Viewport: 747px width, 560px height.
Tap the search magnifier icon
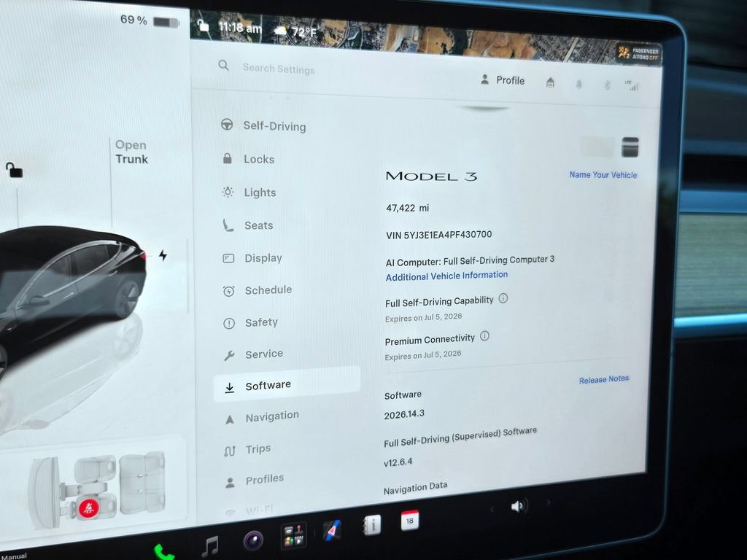point(223,65)
